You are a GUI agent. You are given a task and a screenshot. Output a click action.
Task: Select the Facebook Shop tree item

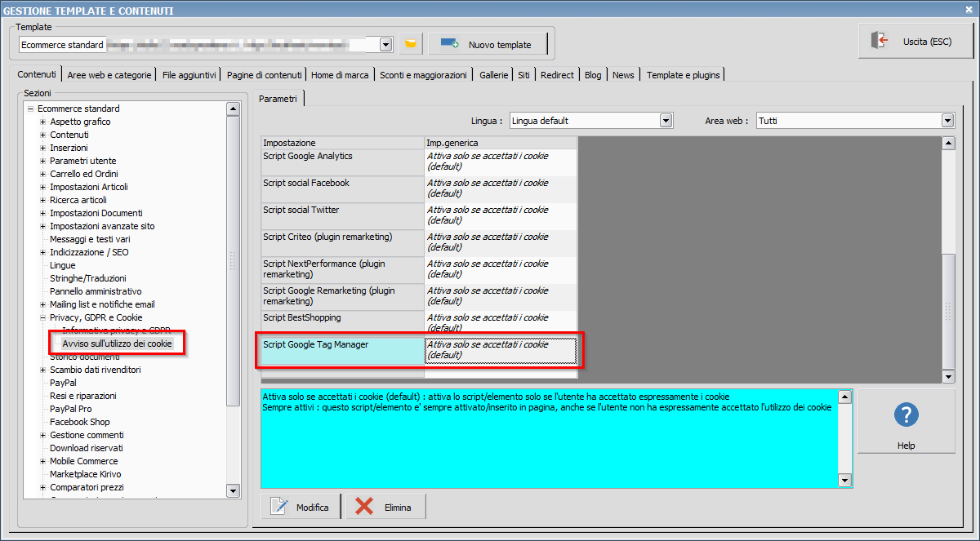(x=79, y=422)
